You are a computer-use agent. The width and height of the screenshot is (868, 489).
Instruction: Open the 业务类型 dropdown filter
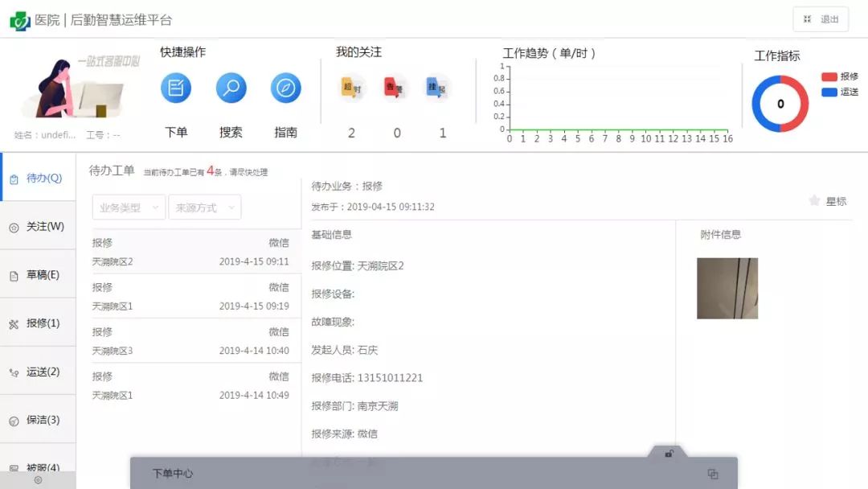coord(129,207)
